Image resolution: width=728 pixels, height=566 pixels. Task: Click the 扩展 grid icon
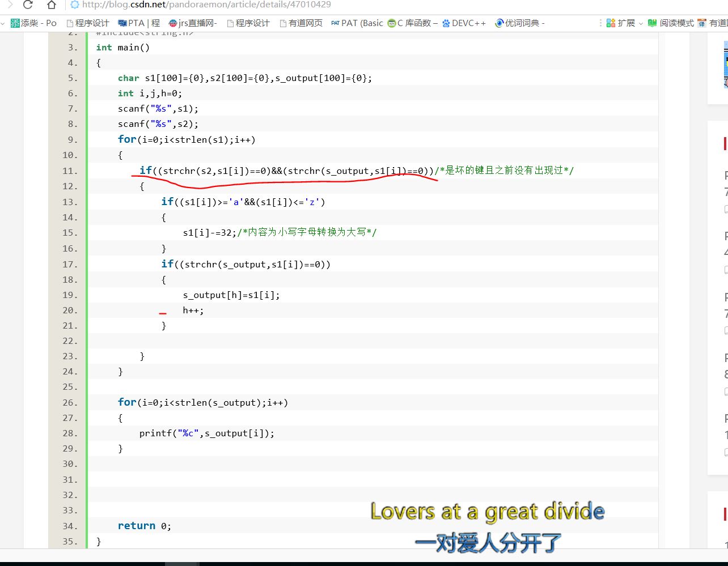point(611,23)
